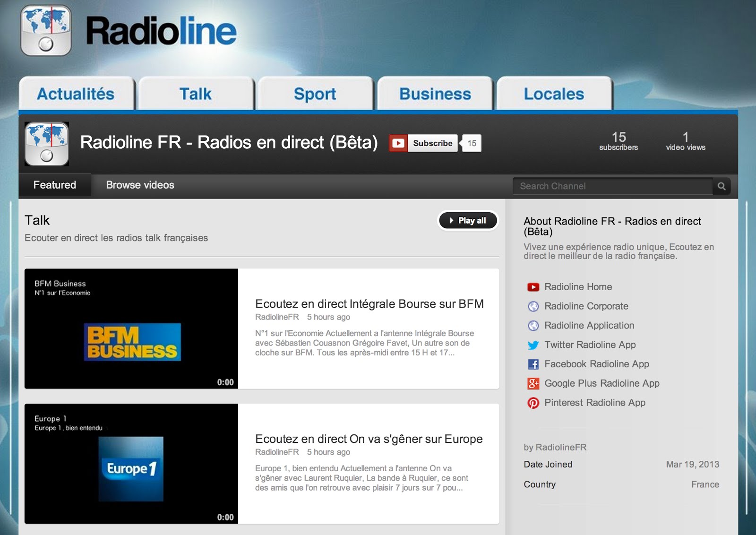The image size is (756, 535).
Task: Click the 'Mar 19, 2013' join date
Action: coord(693,465)
